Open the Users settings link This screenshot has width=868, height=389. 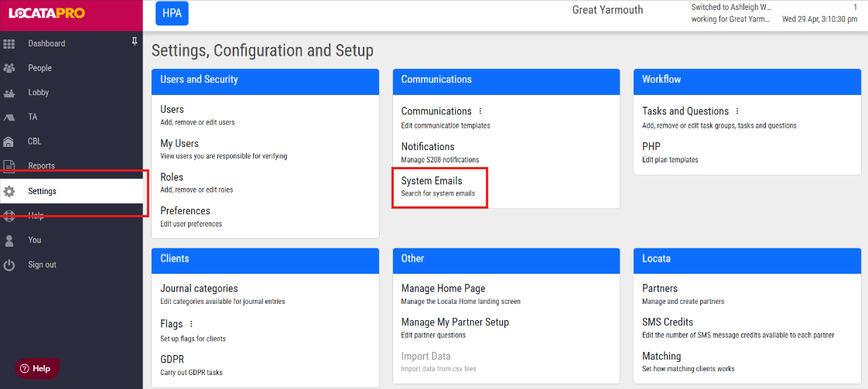tap(173, 110)
